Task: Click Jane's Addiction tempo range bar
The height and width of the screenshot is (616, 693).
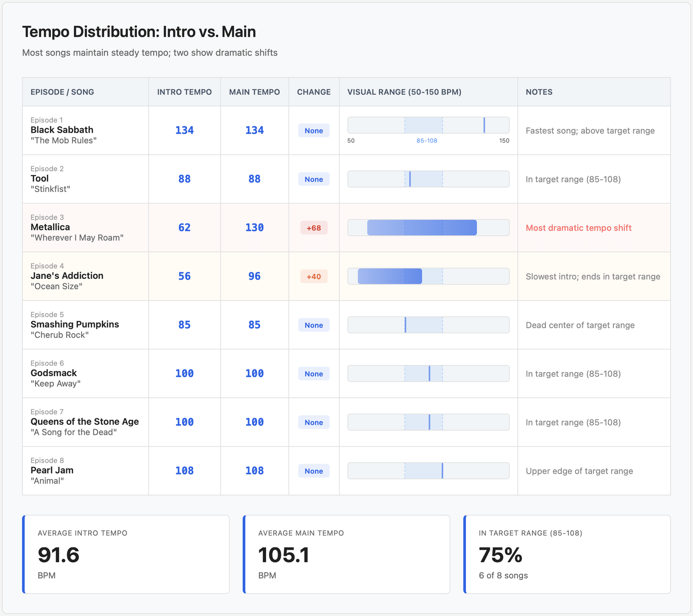Action: 390,276
